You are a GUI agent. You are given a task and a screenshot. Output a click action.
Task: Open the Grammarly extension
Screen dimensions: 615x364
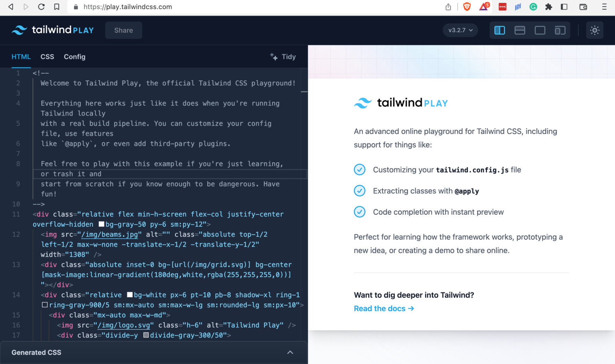[x=533, y=7]
